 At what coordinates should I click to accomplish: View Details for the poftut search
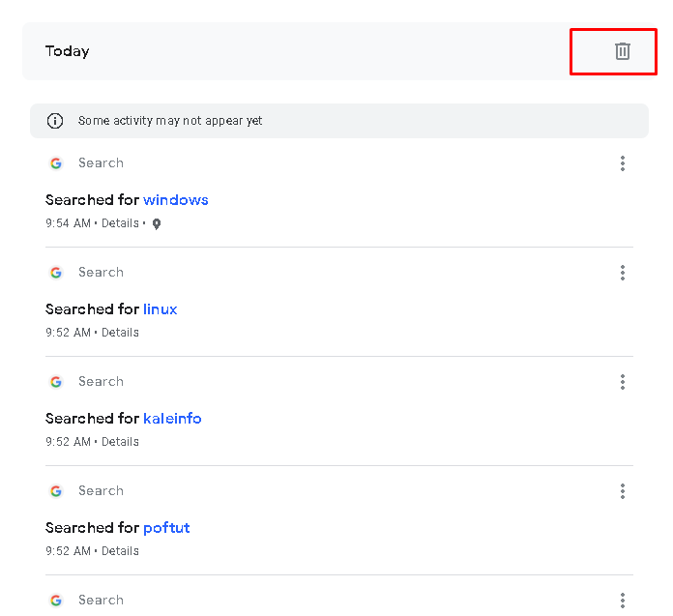(120, 551)
